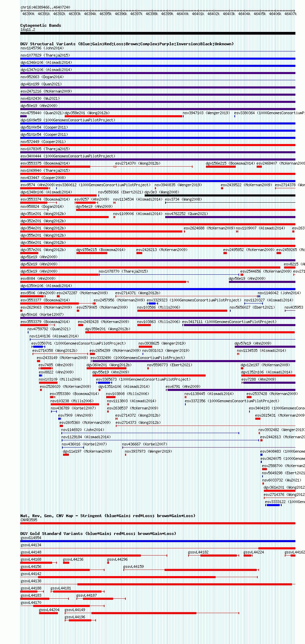This screenshot has width=305, height=644.
Task: Select the Nat. Rev. Gen. CNV Map heading
Action: [108, 516]
